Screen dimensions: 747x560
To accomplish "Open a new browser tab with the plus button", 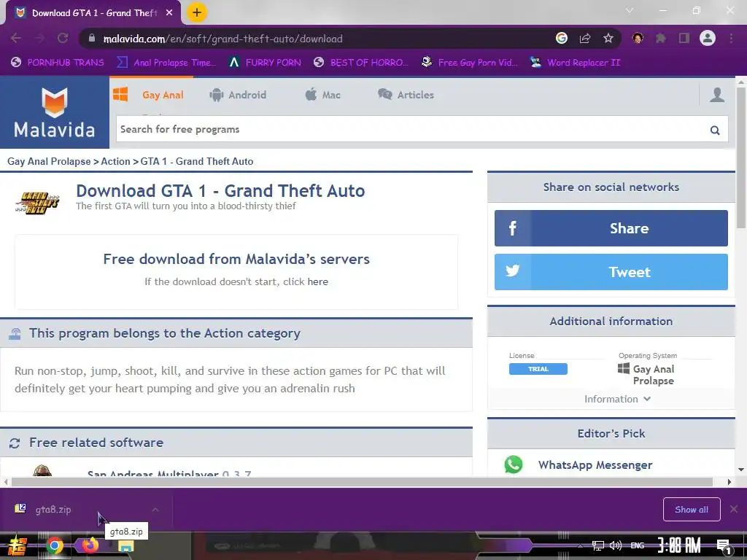I will (x=197, y=12).
